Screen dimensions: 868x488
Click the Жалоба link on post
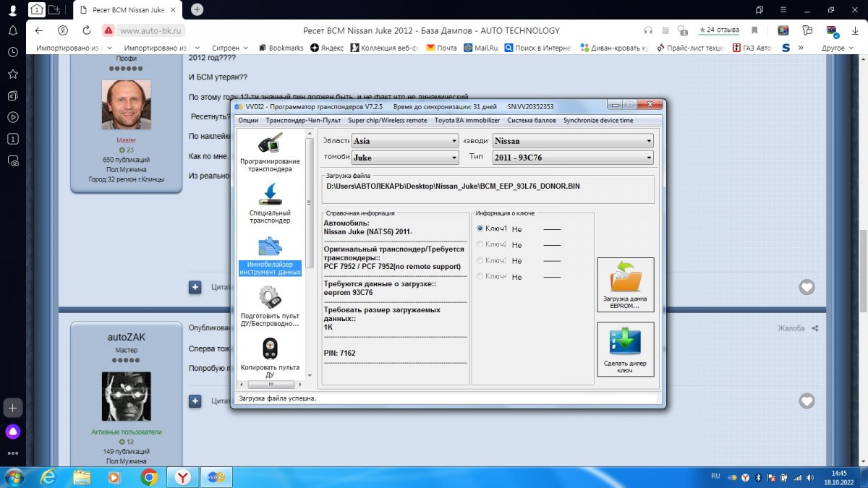tap(791, 328)
